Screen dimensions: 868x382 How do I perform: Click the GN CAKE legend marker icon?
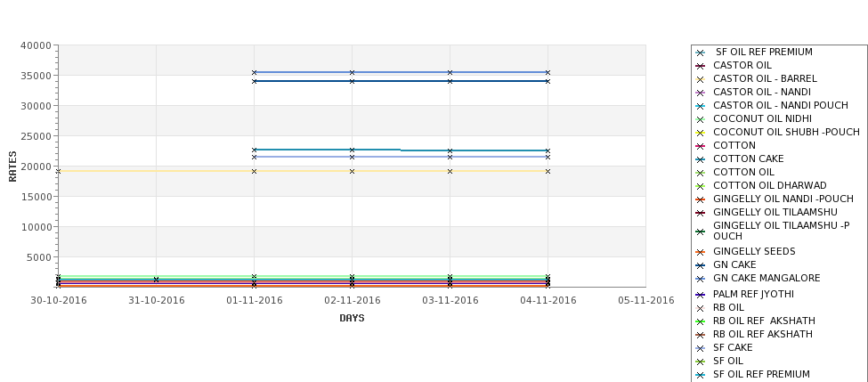[x=701, y=265]
